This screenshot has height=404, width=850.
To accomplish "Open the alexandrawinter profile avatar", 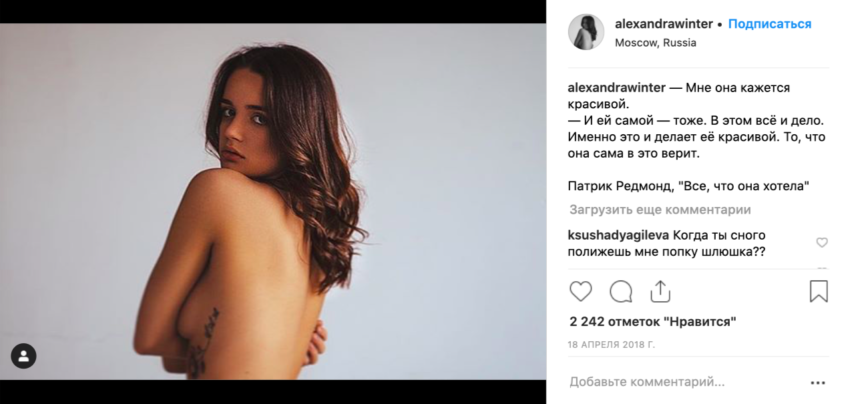I will coord(586,32).
